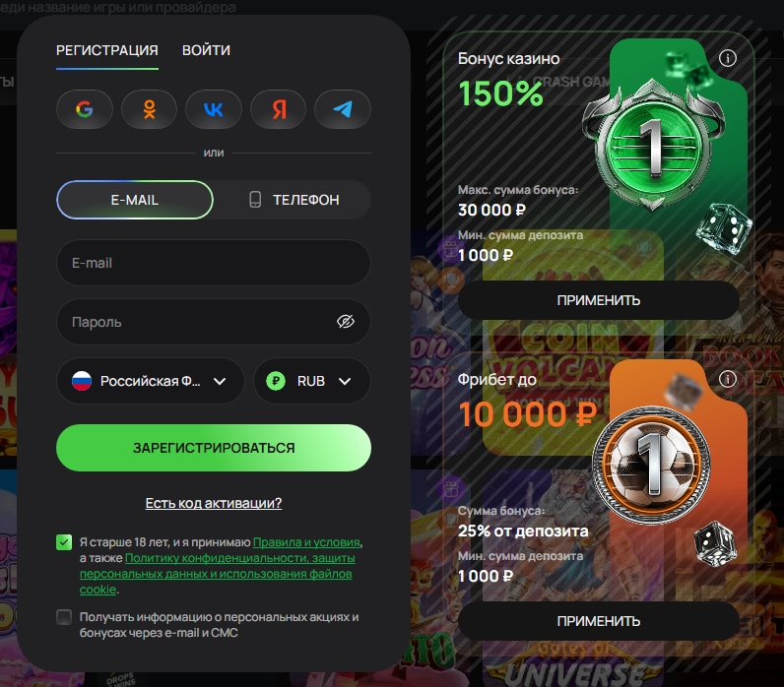Open the RUB currency dropdown

(312, 381)
